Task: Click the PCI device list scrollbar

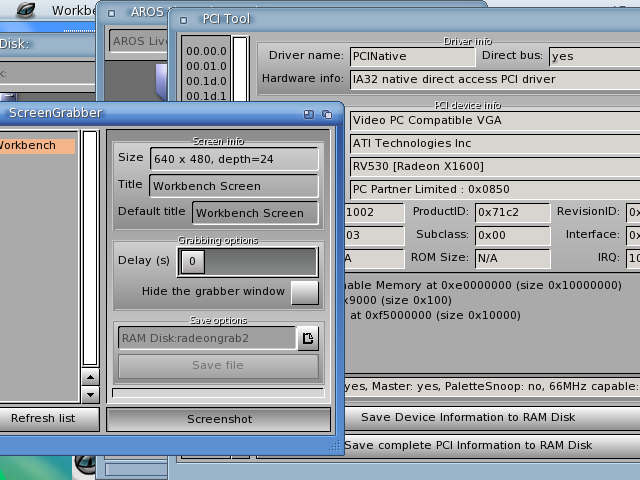Action: 240,69
